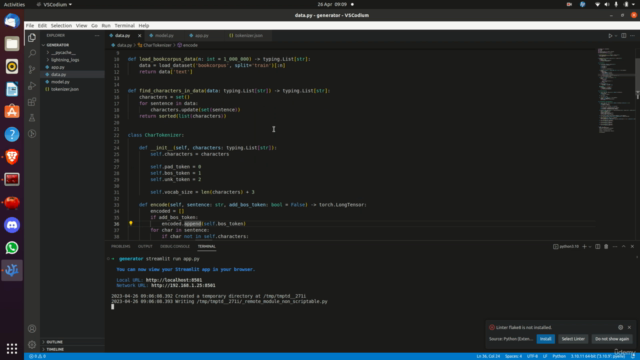640x360 pixels.
Task: Click CharTokenizer in the breadcrumb
Action: (157, 45)
